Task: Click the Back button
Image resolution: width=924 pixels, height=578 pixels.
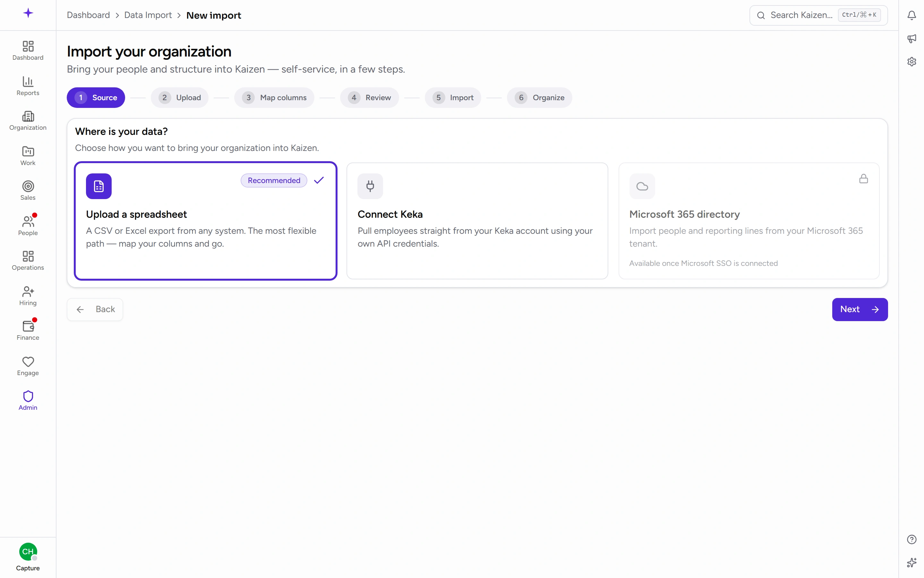Action: point(95,309)
